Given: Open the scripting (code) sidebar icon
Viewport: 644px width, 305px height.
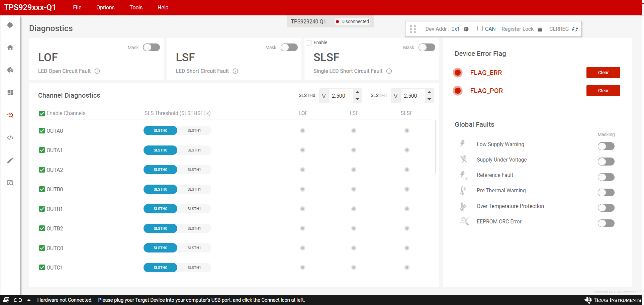Looking at the screenshot, I should 10,137.
